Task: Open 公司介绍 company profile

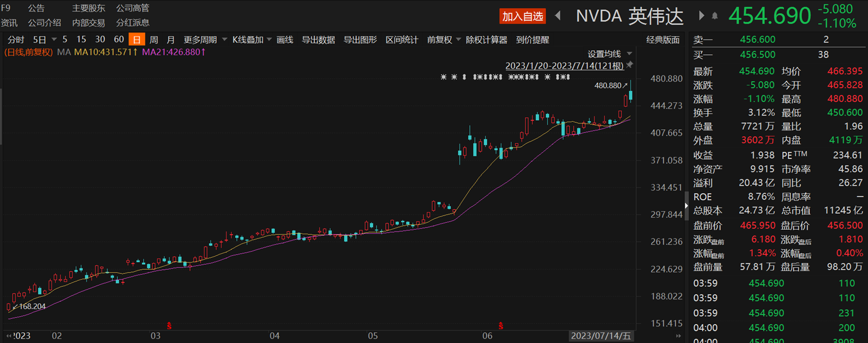Action: pos(44,23)
